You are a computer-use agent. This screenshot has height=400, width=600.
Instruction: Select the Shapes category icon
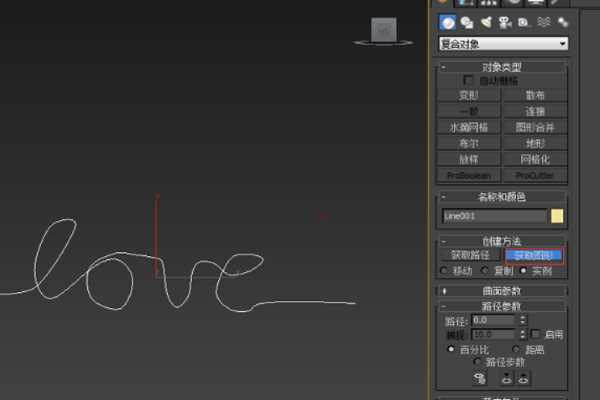coord(467,23)
